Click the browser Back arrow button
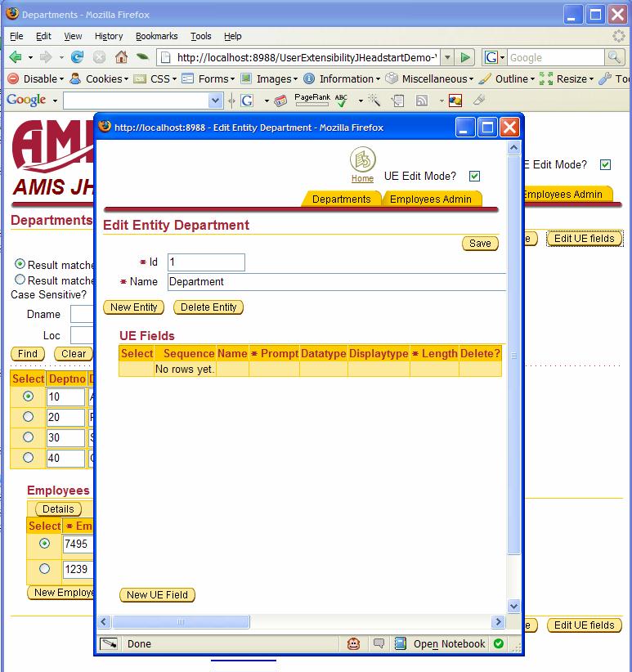The image size is (632, 672). 16,57
